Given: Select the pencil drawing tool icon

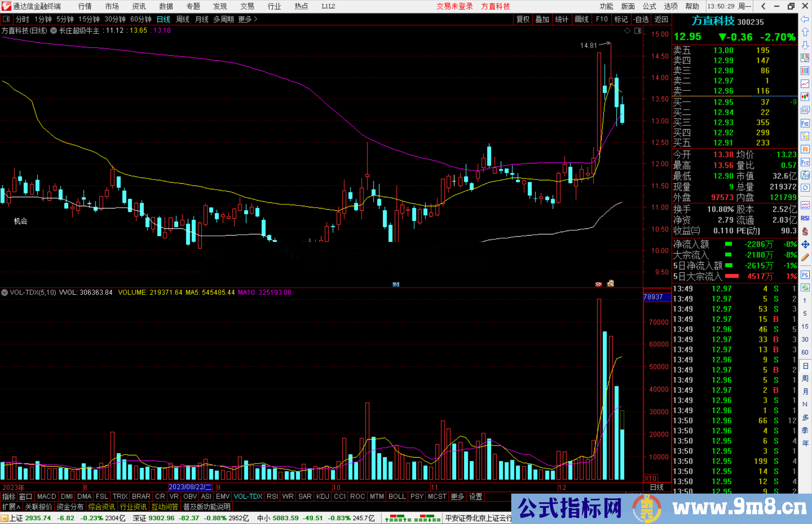Looking at the screenshot, I should pos(805,258).
